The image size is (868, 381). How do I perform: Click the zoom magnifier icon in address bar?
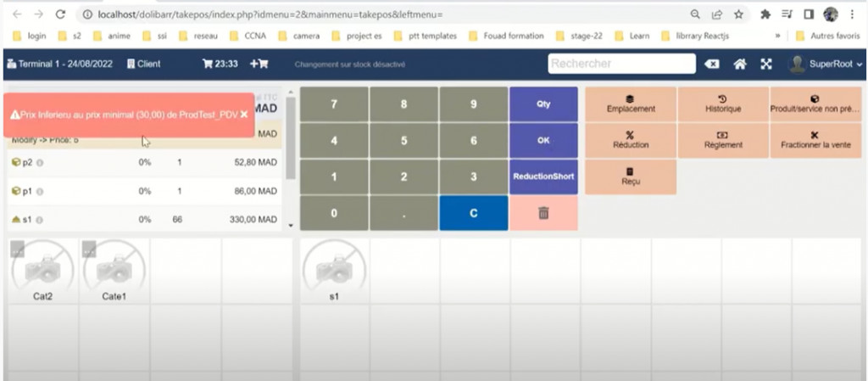coord(695,14)
